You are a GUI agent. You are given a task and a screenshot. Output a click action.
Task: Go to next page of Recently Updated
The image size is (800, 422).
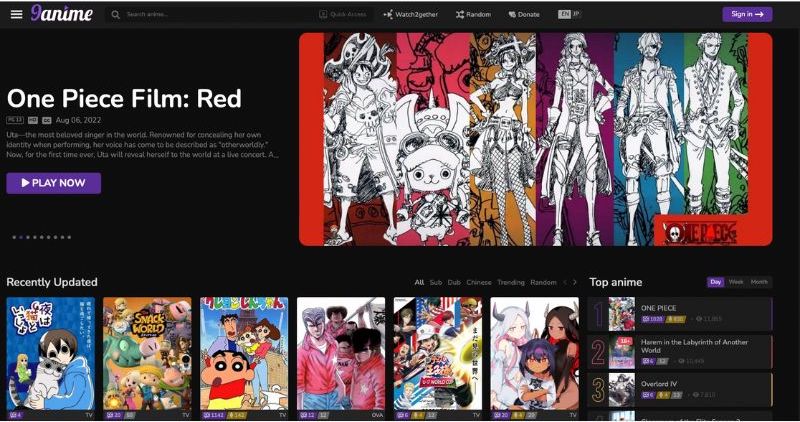click(574, 282)
